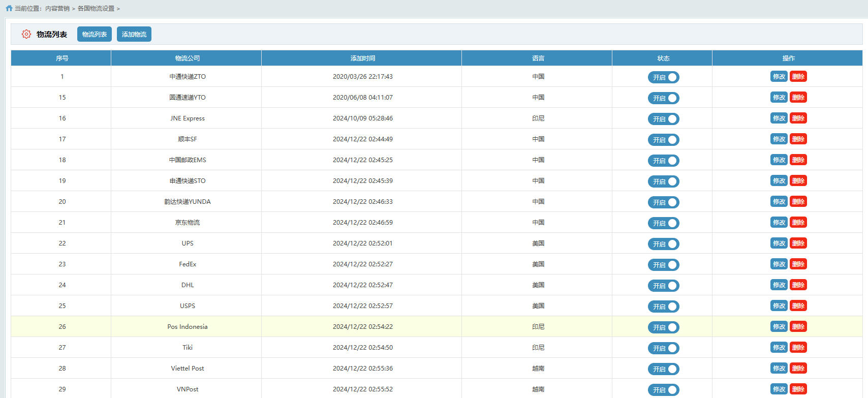Screen dimensions: 868x398
Task: Select the 物流列表 panel heading text
Action: point(52,35)
